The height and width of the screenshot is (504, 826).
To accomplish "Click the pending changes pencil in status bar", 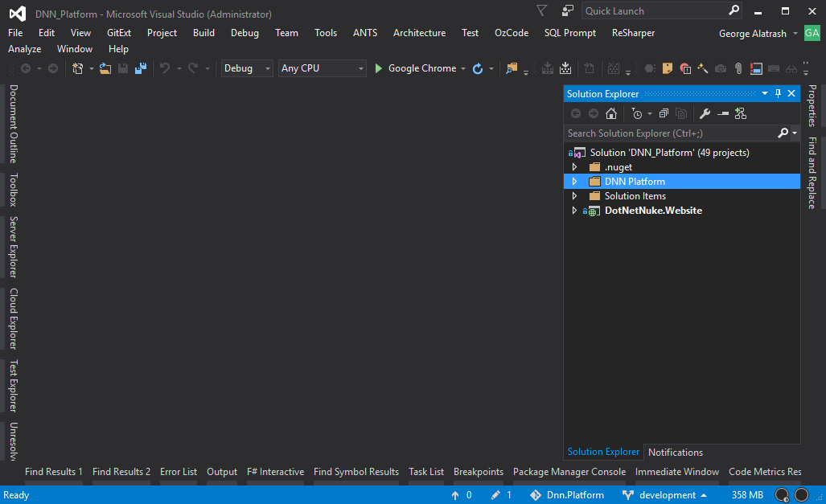I will [x=495, y=495].
